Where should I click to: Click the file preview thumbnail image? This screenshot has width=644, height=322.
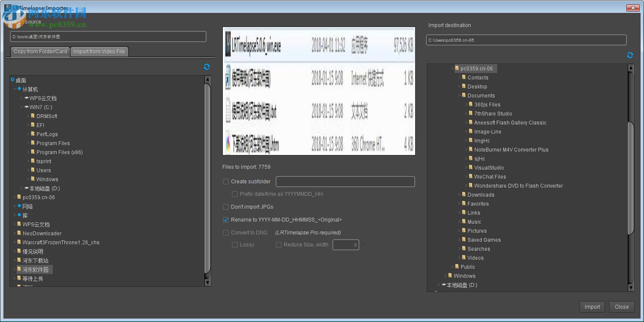point(319,91)
